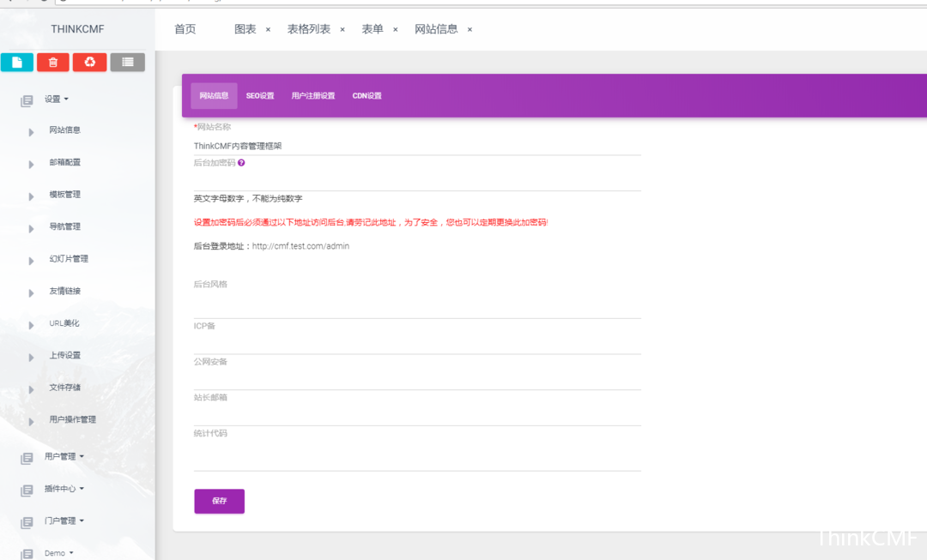Screen dimensions: 927x560
Task: Click arrow before 邮箱配置 in sidebar
Action: tap(32, 164)
